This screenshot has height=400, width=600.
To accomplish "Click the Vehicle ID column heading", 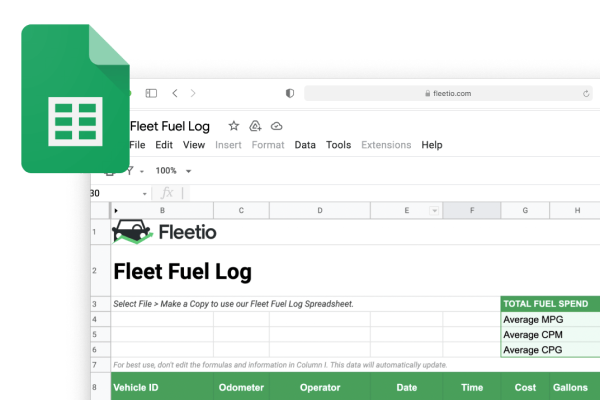I will (162, 387).
